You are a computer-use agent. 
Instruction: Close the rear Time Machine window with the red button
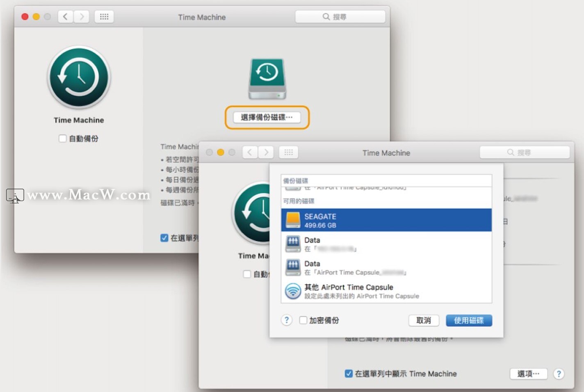(x=25, y=17)
